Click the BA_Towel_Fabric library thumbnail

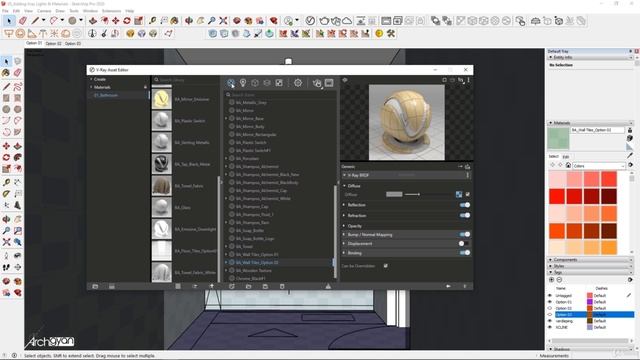(x=162, y=185)
